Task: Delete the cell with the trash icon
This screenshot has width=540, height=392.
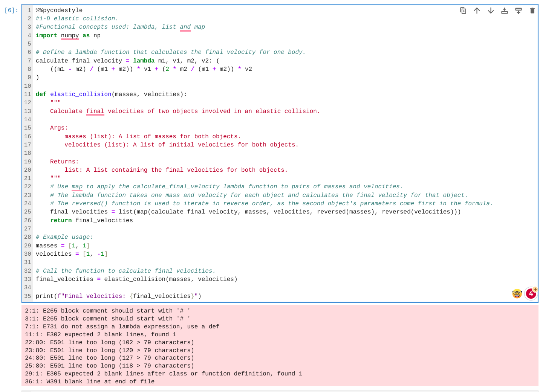Action: pos(532,11)
